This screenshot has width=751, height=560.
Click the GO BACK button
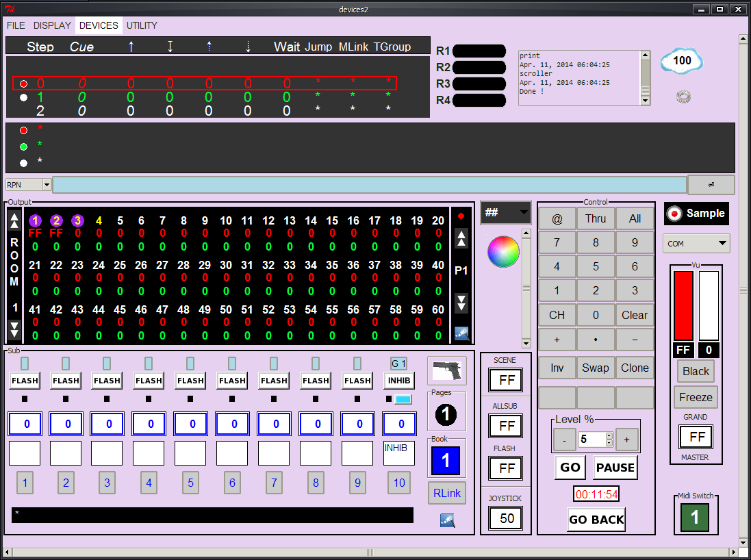click(596, 520)
